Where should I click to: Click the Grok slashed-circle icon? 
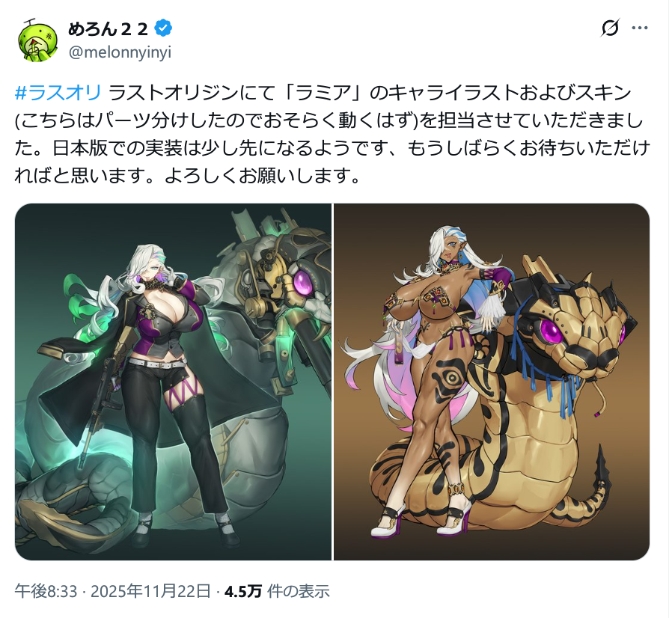(609, 28)
